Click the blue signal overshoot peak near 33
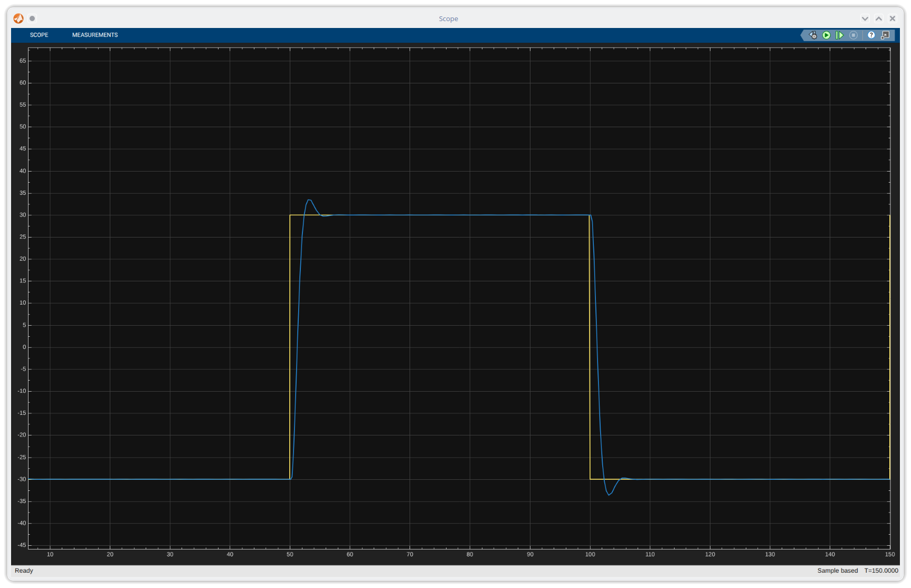This screenshot has height=588, width=911. pyautogui.click(x=309, y=200)
